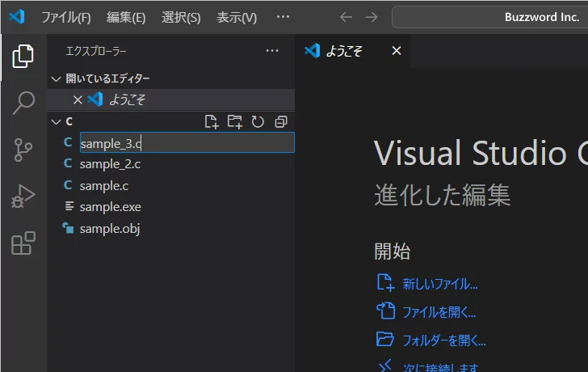
Task: Refresh the explorer file list
Action: coord(258,121)
